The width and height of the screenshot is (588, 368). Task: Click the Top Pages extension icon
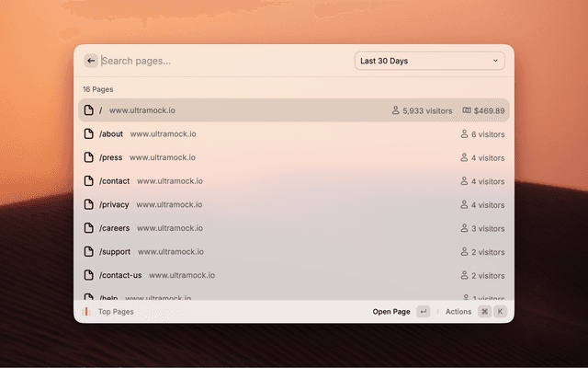(x=86, y=312)
